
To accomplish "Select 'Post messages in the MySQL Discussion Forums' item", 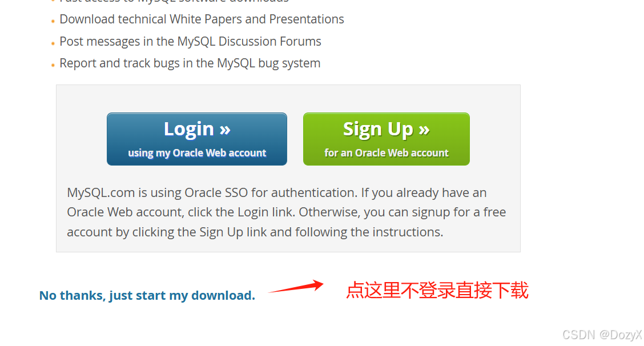I will (190, 42).
